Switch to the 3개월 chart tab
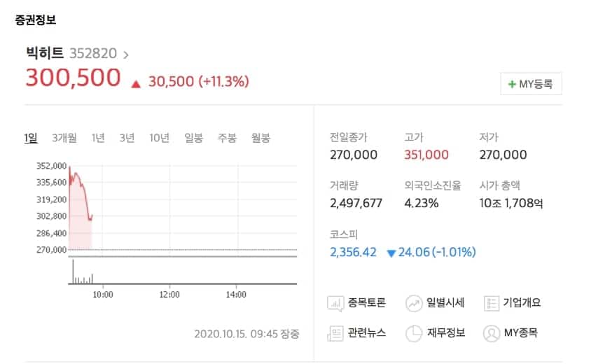The image size is (591, 364). (x=64, y=138)
